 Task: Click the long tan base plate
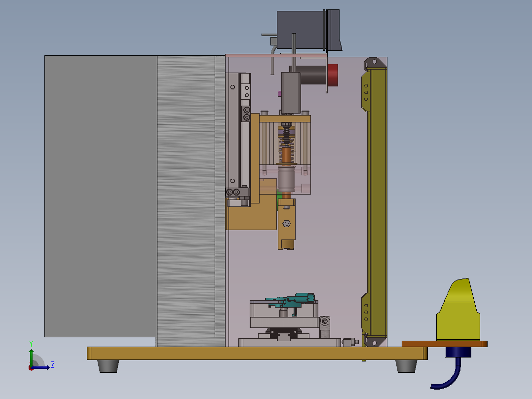point(257,353)
